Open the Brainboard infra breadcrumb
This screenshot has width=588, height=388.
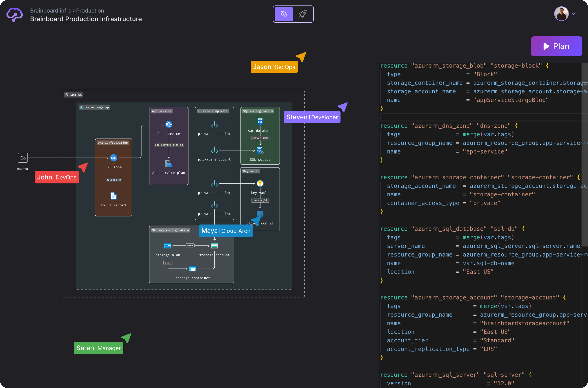(x=50, y=11)
